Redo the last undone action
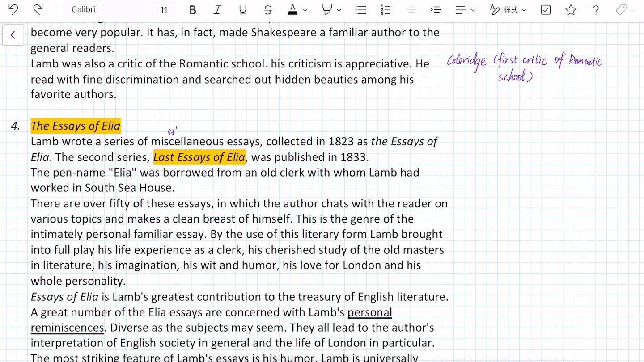Image resolution: width=644 pixels, height=362 pixels. [x=38, y=9]
